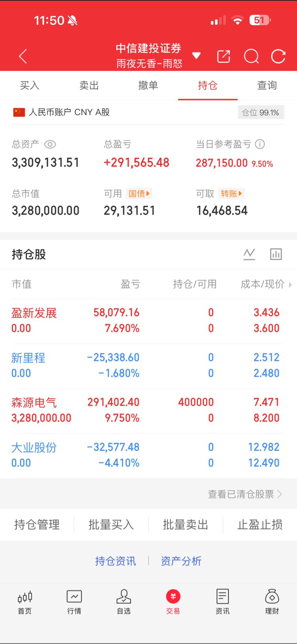
Task: Tap the 国债 shortcut button
Action: tap(139, 193)
